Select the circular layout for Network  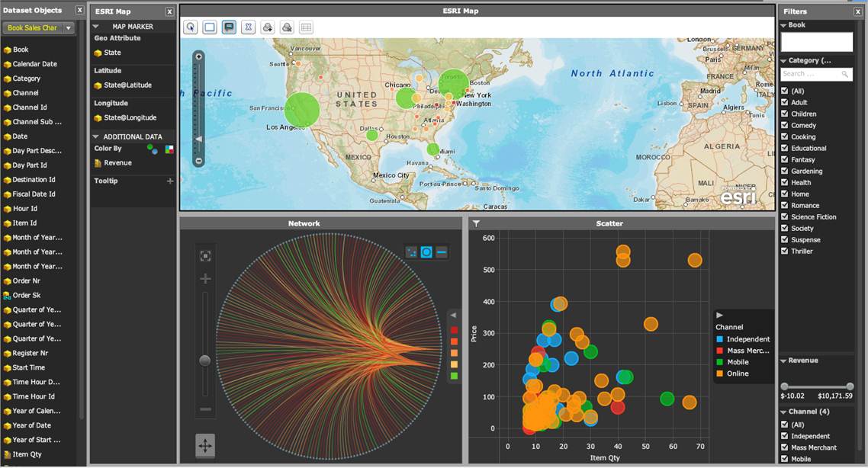[426, 252]
